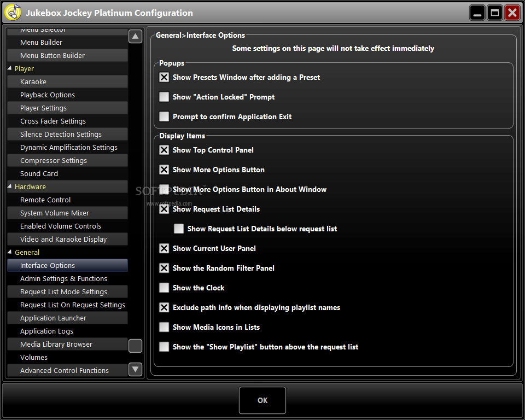Open Remote Control settings
The height and width of the screenshot is (420, 525).
coord(67,200)
